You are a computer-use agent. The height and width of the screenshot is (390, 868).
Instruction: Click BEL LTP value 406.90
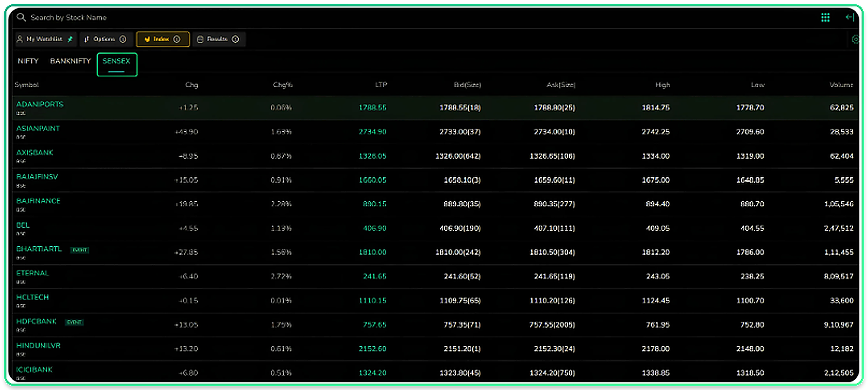click(x=374, y=228)
